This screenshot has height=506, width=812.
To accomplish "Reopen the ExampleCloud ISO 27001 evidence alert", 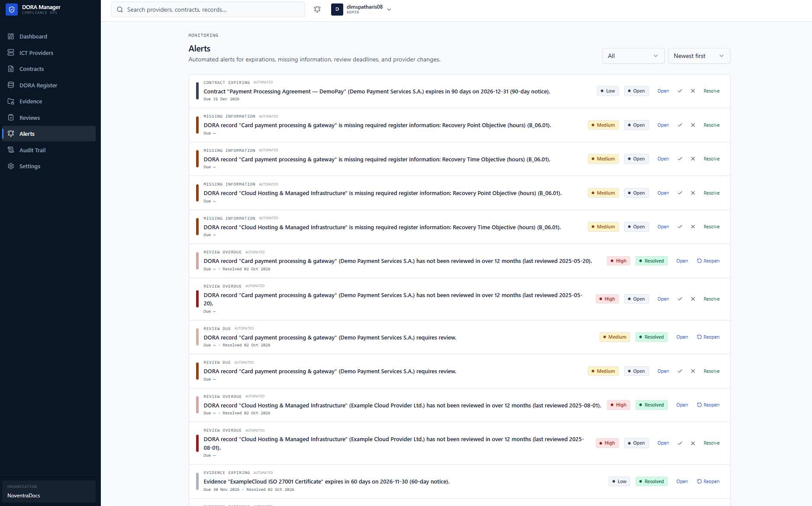I will (708, 481).
